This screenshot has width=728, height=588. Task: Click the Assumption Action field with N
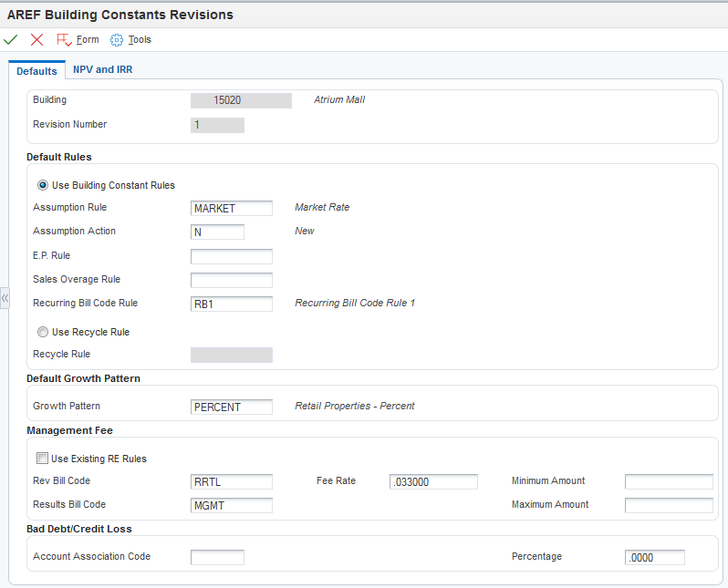pyautogui.click(x=217, y=232)
